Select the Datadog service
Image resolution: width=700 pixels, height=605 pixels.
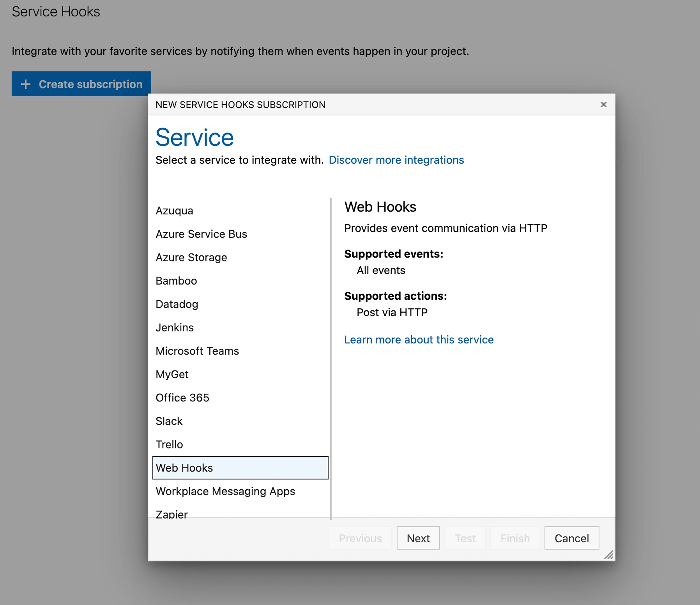177,304
